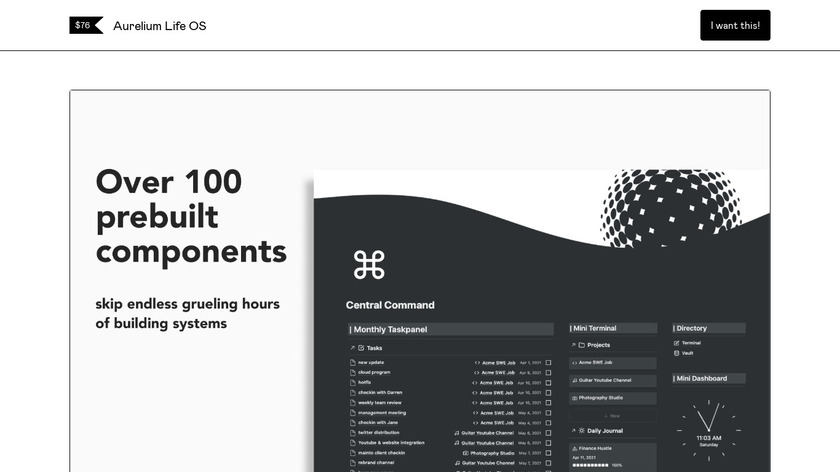The image size is (840, 472).
Task: Select the Mini Dashboard header
Action: point(709,378)
